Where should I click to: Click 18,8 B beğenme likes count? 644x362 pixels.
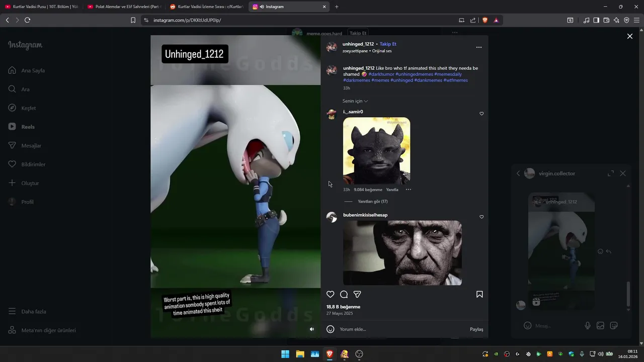coord(343,307)
